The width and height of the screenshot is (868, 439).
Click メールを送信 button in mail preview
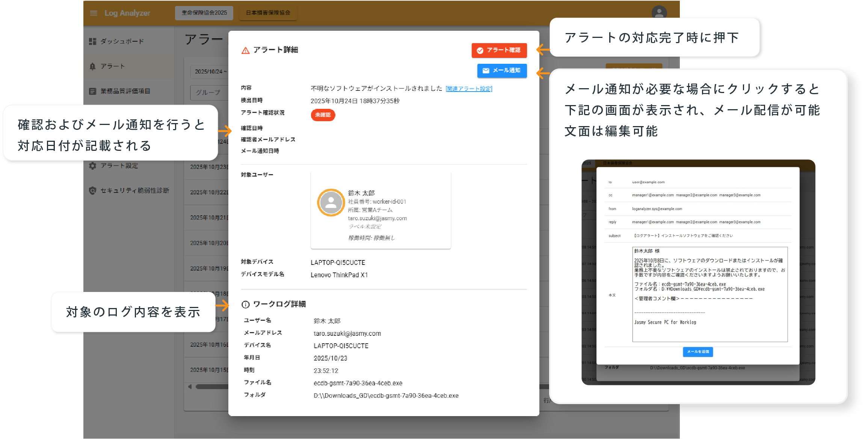coord(697,352)
